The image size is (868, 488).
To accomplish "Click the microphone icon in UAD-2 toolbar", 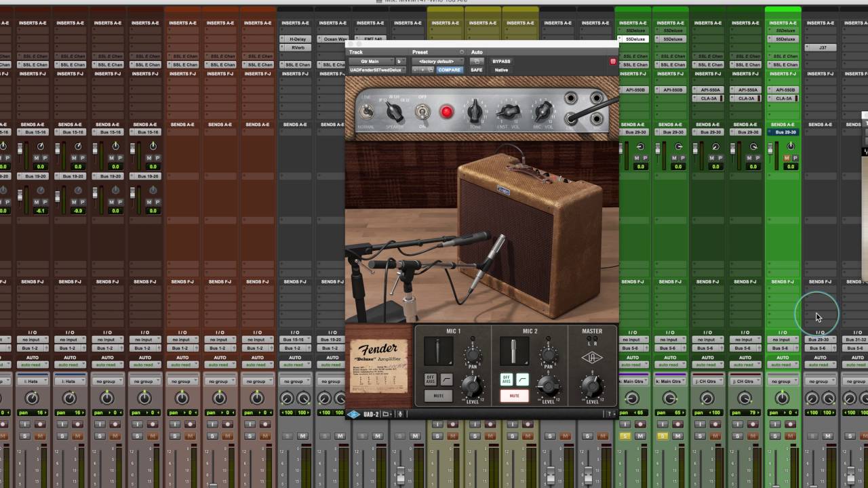I will click(400, 414).
